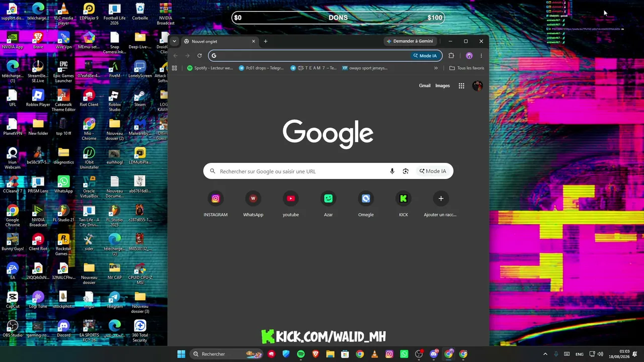This screenshot has height=362, width=644.
Task: Open the Chrome three-dot menu
Action: (481, 56)
